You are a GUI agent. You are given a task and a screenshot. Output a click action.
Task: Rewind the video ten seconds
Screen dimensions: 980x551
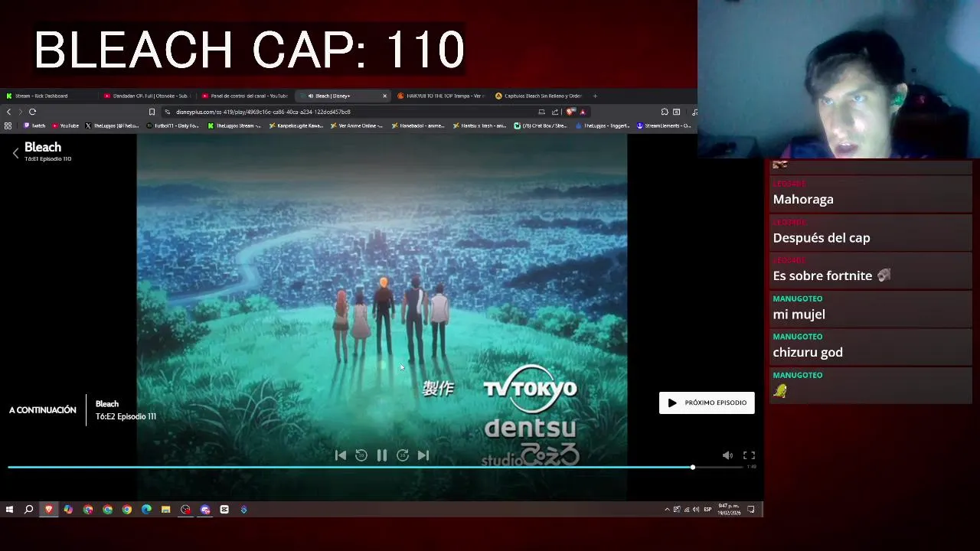click(361, 455)
